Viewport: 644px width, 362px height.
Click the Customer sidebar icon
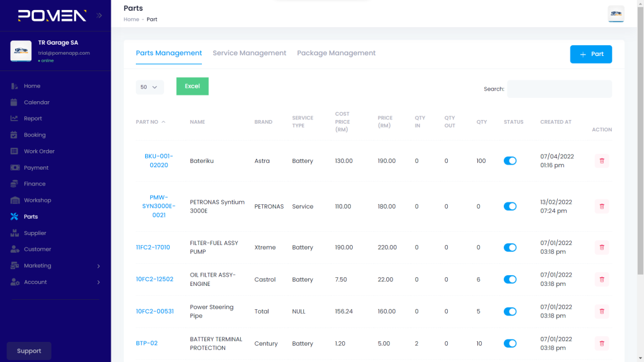click(x=15, y=249)
